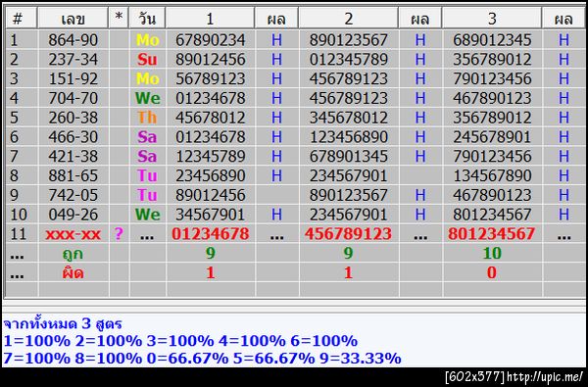Select cell '881-65' in row 8

click(x=73, y=176)
